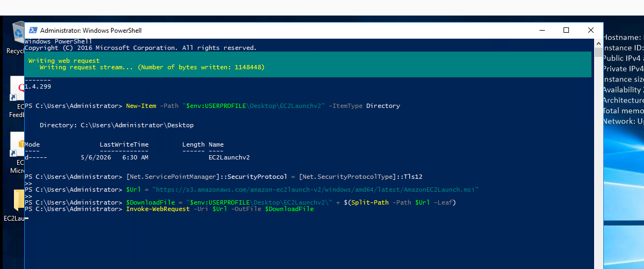The height and width of the screenshot is (269, 644).
Task: Click the version number 1.4.299
Action: (x=38, y=86)
